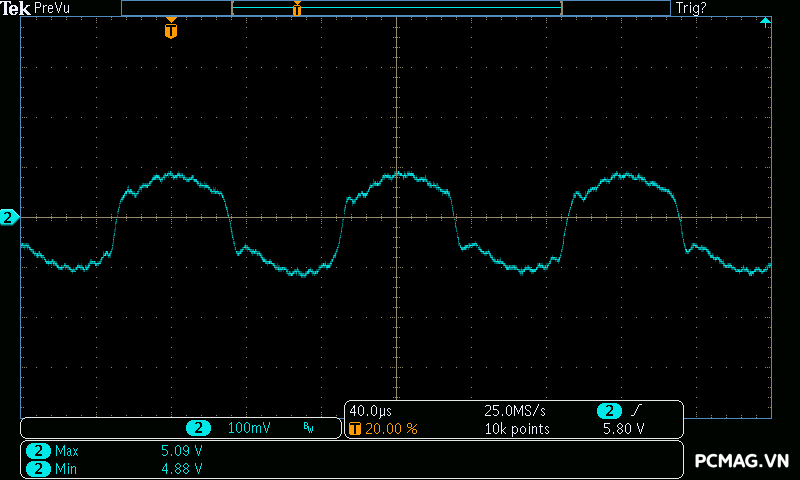Click the 25.0MS/s sample rate readout
The image size is (800, 480).
[x=515, y=411]
